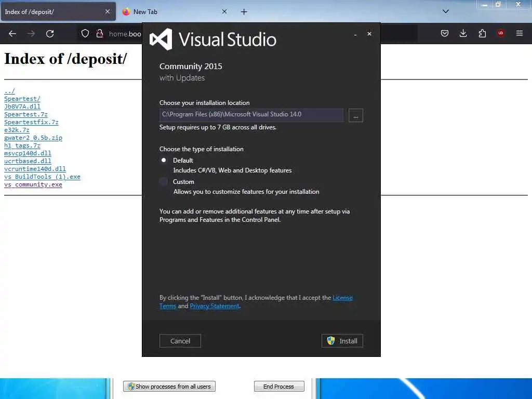Download Speartest.7z archive

pos(26,114)
